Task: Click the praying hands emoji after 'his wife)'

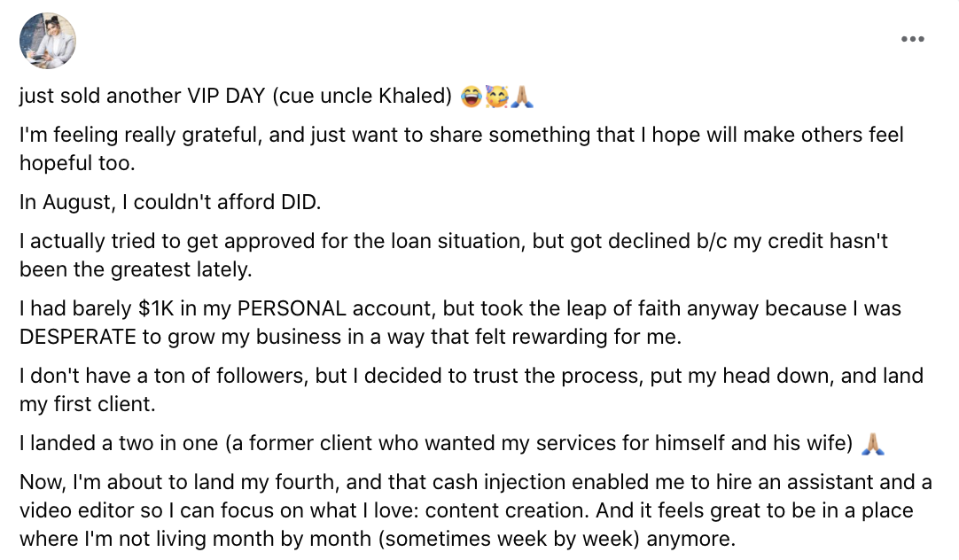Action: 873,443
